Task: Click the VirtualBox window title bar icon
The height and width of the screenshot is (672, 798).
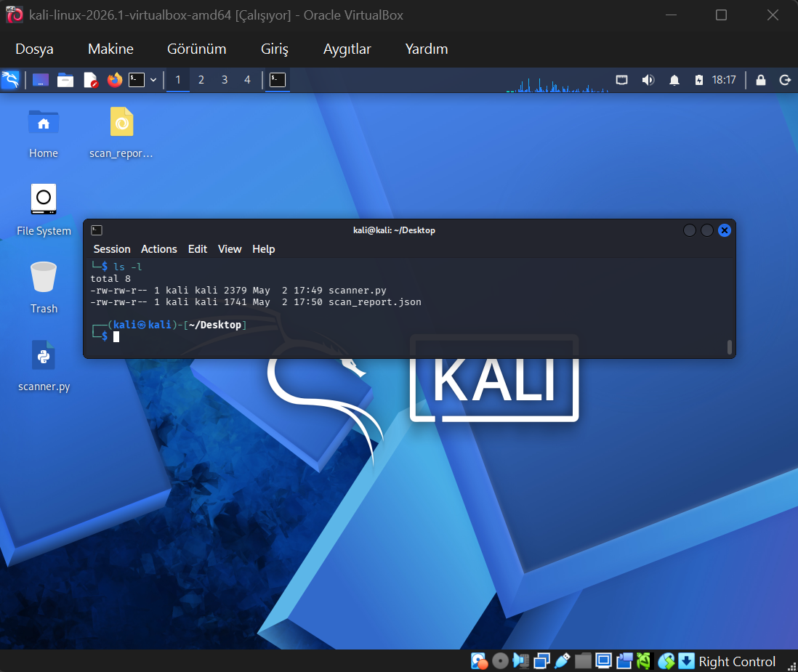Action: [15, 15]
